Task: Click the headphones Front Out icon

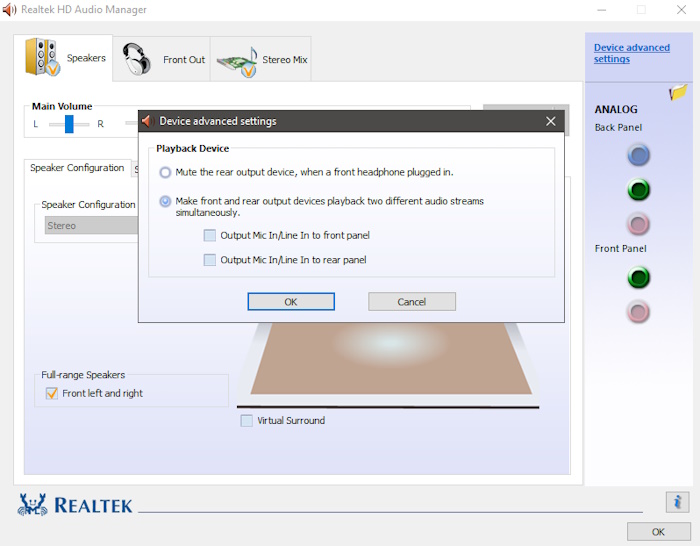Action: pos(136,59)
